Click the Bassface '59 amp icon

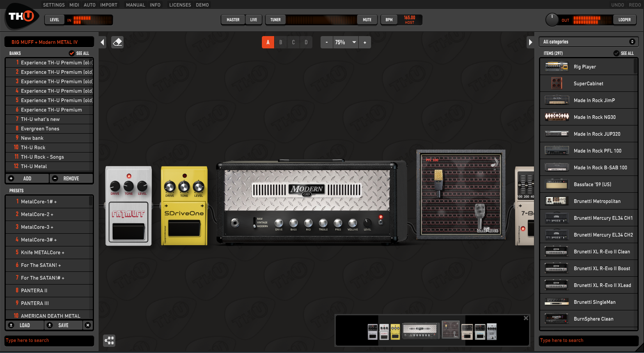(x=556, y=184)
